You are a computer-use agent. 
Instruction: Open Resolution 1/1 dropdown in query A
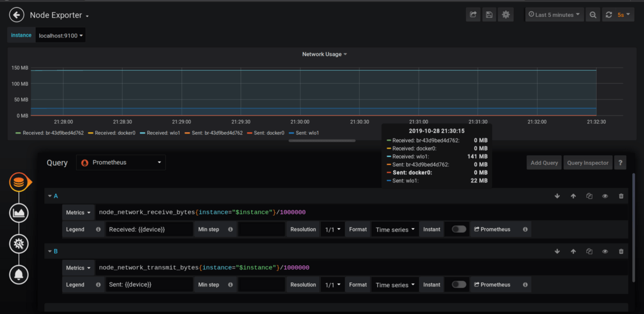pos(333,229)
